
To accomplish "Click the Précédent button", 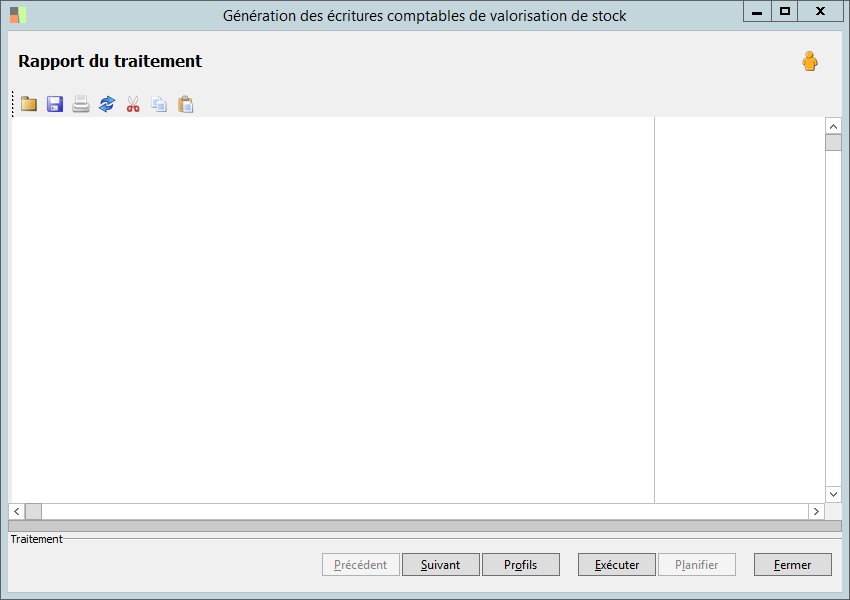I will [360, 565].
